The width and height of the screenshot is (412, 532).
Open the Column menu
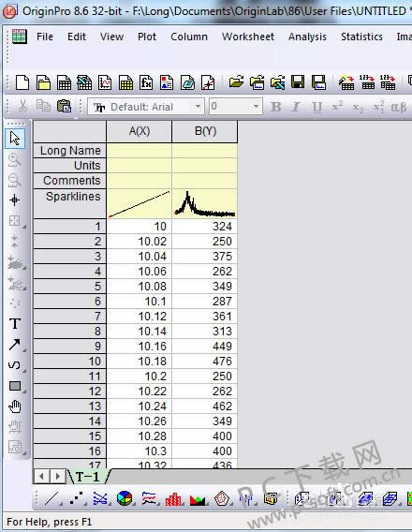pyautogui.click(x=189, y=37)
